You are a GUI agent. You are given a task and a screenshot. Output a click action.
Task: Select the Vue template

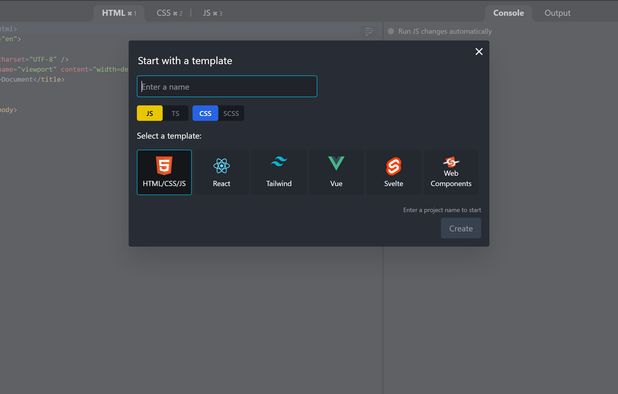(x=336, y=172)
